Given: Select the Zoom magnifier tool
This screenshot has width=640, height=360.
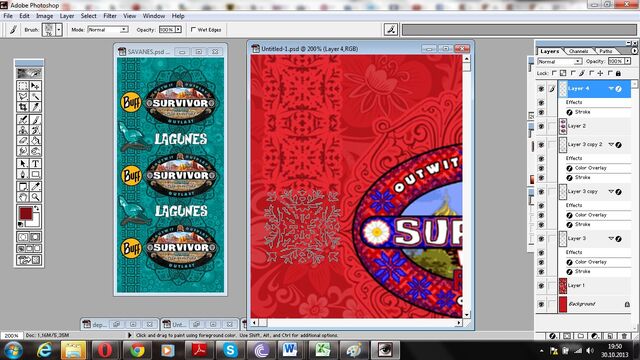Looking at the screenshot, I should point(36,197).
